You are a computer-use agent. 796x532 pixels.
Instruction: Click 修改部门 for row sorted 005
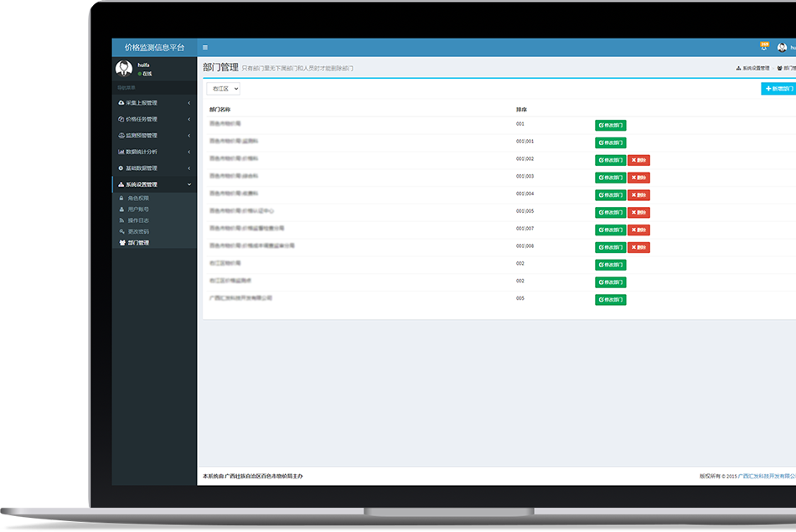tap(610, 299)
